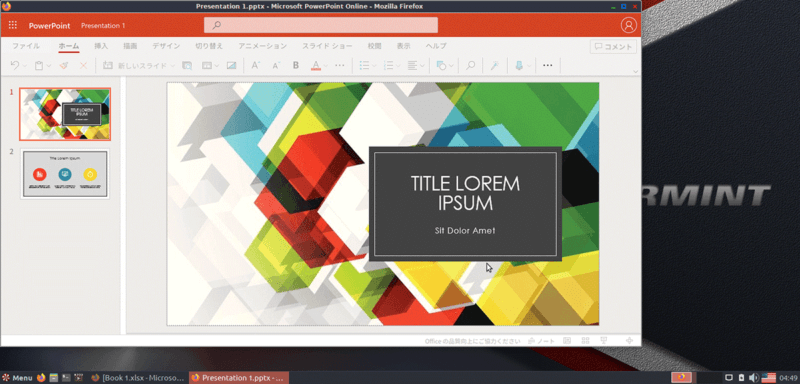Switch to Normal view in status bar
800x384 pixels.
[567, 341]
